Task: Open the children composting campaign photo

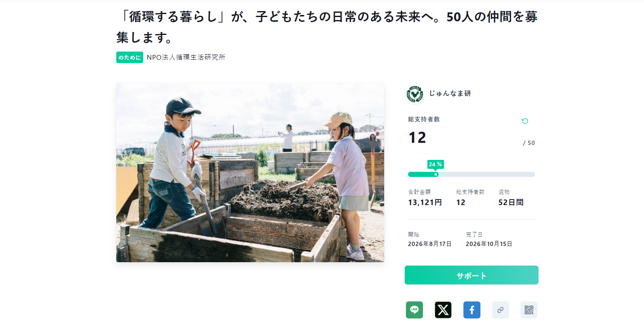Action: click(x=250, y=173)
